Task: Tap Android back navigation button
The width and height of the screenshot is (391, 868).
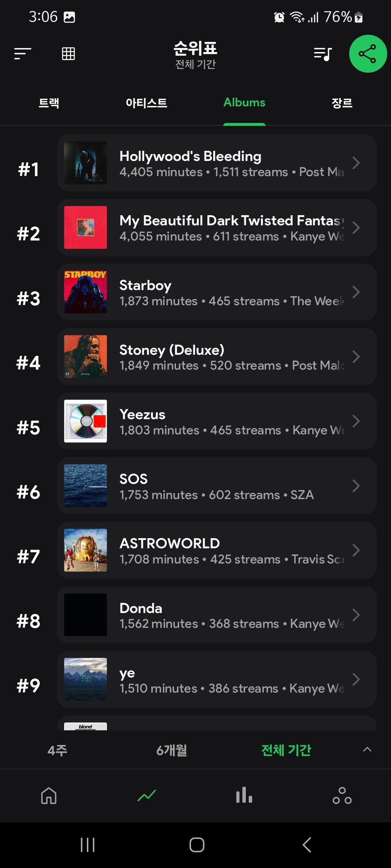Action: pyautogui.click(x=306, y=845)
